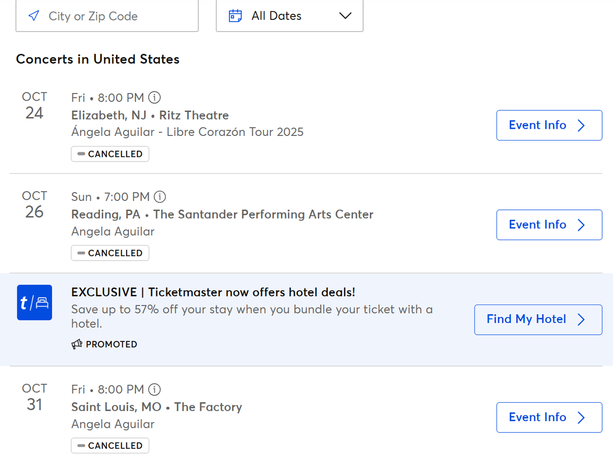
Task: Expand the All Dates dropdown
Action: point(290,16)
